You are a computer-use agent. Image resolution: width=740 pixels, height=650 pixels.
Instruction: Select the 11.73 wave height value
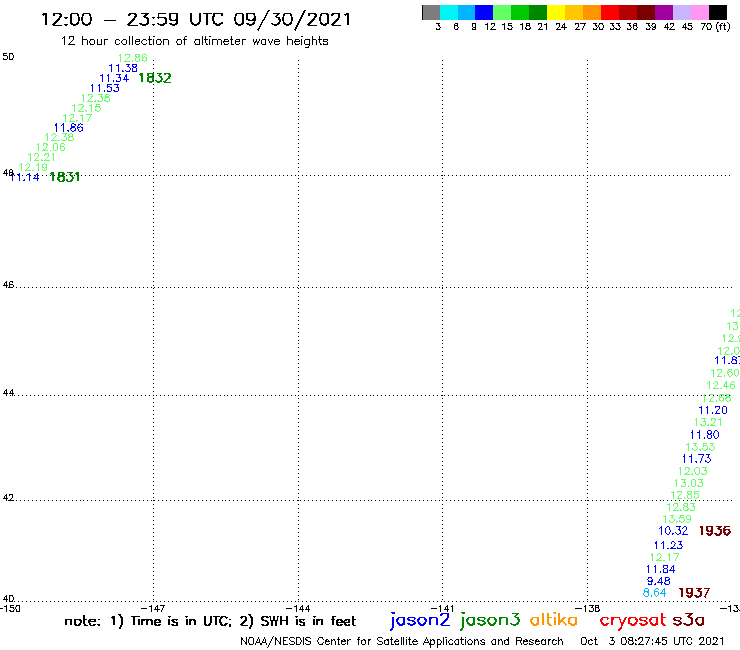(x=697, y=459)
